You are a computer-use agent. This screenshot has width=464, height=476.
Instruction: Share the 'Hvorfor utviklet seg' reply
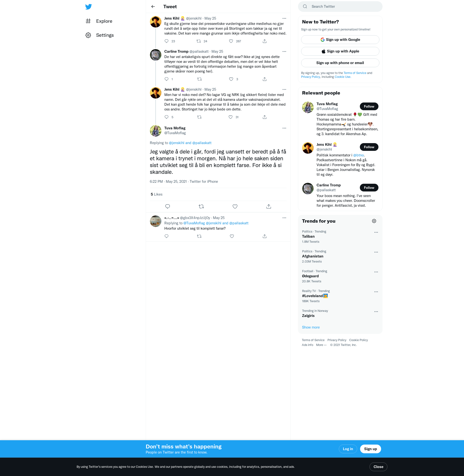click(x=265, y=236)
